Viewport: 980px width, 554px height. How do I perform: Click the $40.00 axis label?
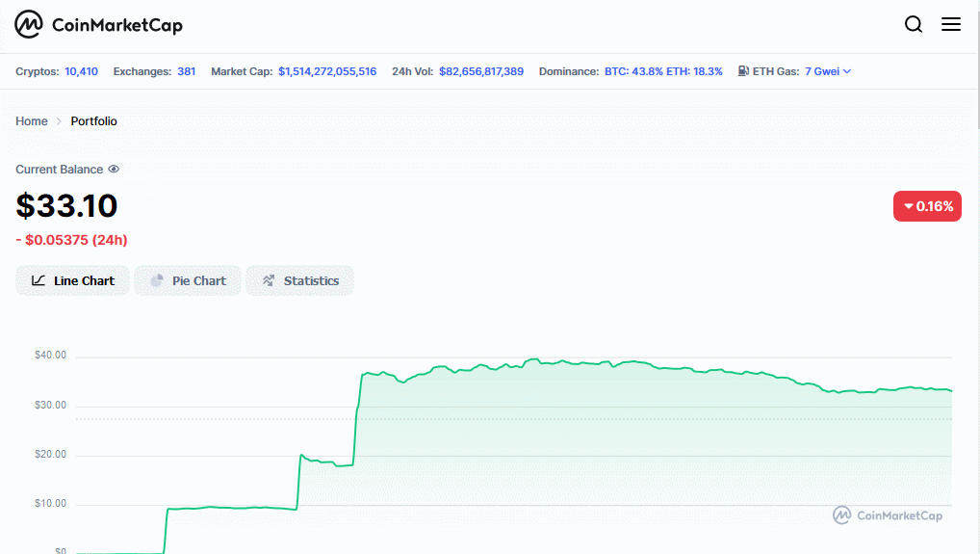51,356
